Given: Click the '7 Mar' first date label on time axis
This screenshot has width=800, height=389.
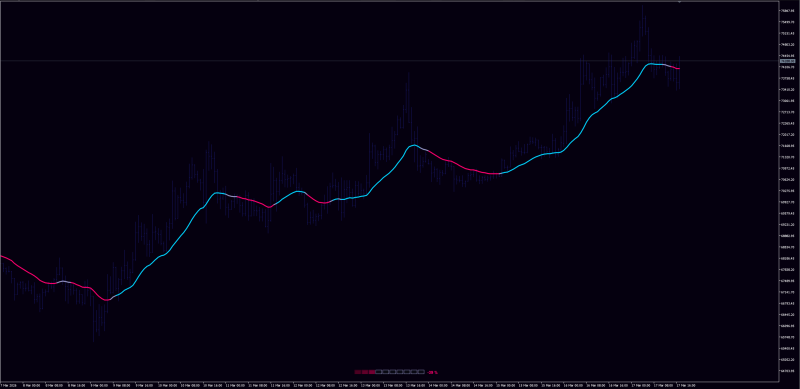Looking at the screenshot, I should click(x=8, y=385).
